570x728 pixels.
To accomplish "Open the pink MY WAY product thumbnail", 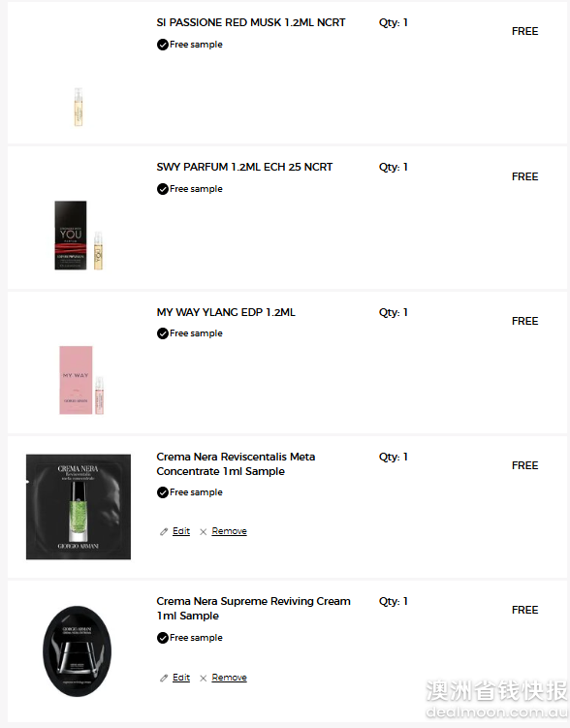I will (x=81, y=380).
